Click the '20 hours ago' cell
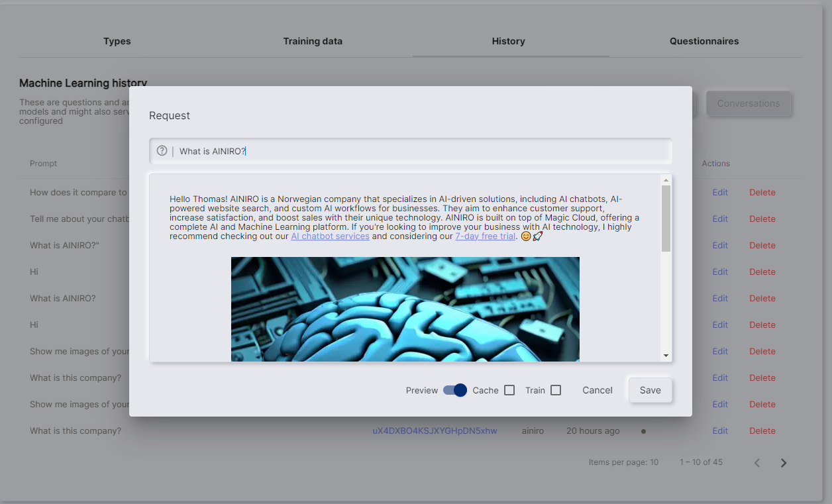This screenshot has width=832, height=504. click(593, 430)
